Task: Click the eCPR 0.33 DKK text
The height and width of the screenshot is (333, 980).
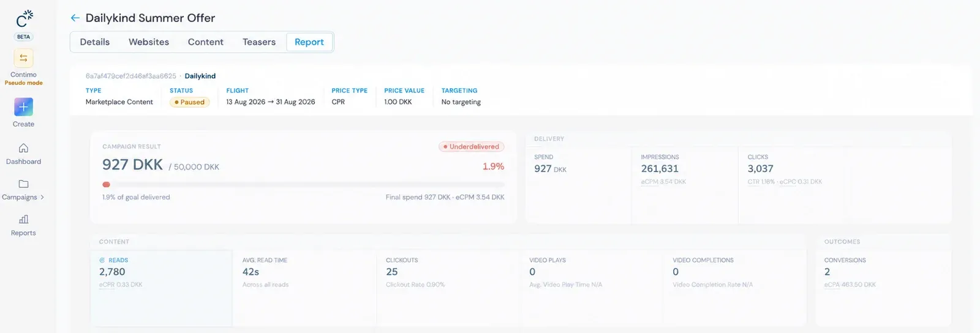Action: pyautogui.click(x=121, y=285)
